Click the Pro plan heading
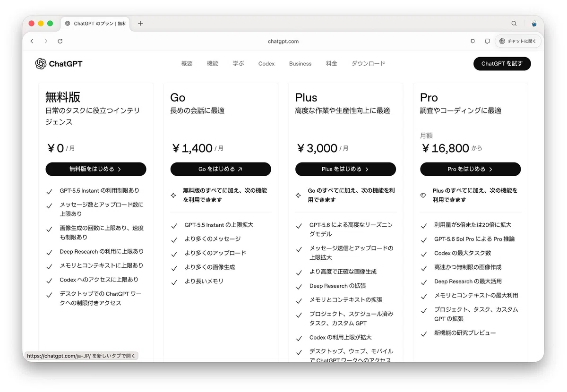The height and width of the screenshot is (392, 567). click(429, 98)
